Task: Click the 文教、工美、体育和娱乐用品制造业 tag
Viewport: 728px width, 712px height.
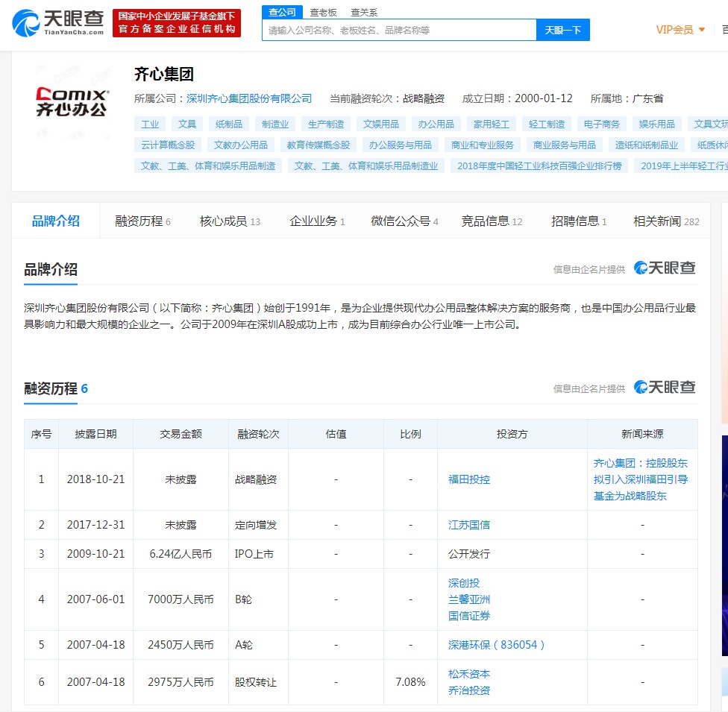Action: pyautogui.click(x=366, y=166)
